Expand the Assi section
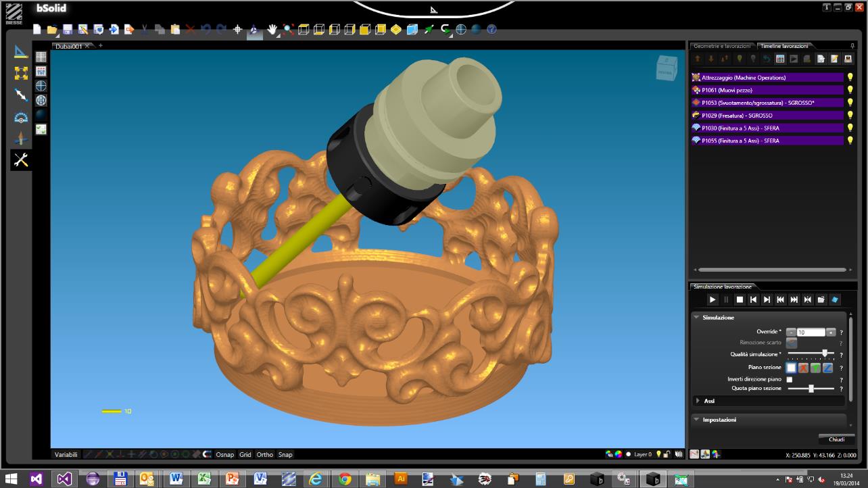Screen dimensions: 868x488 click(x=698, y=400)
